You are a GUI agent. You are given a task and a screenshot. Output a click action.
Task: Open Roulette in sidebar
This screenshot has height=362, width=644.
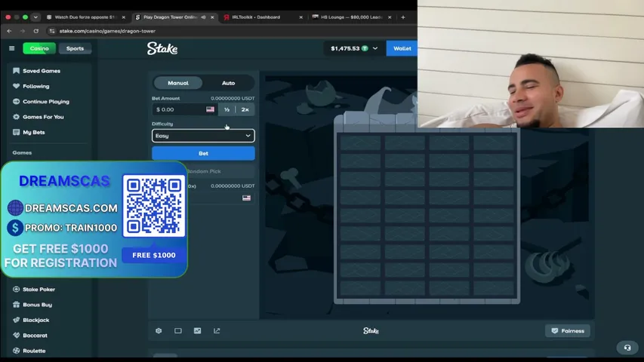pyautogui.click(x=34, y=351)
